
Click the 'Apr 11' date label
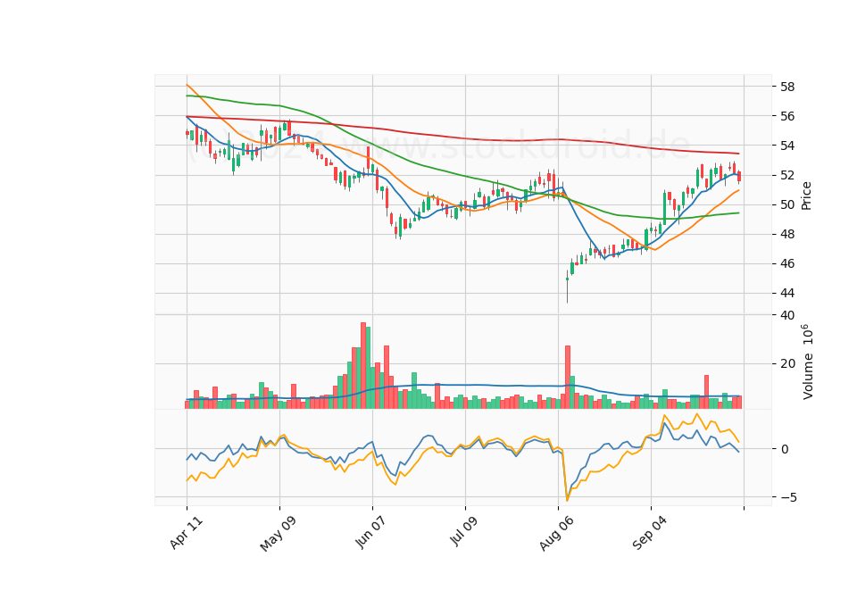[x=187, y=533]
